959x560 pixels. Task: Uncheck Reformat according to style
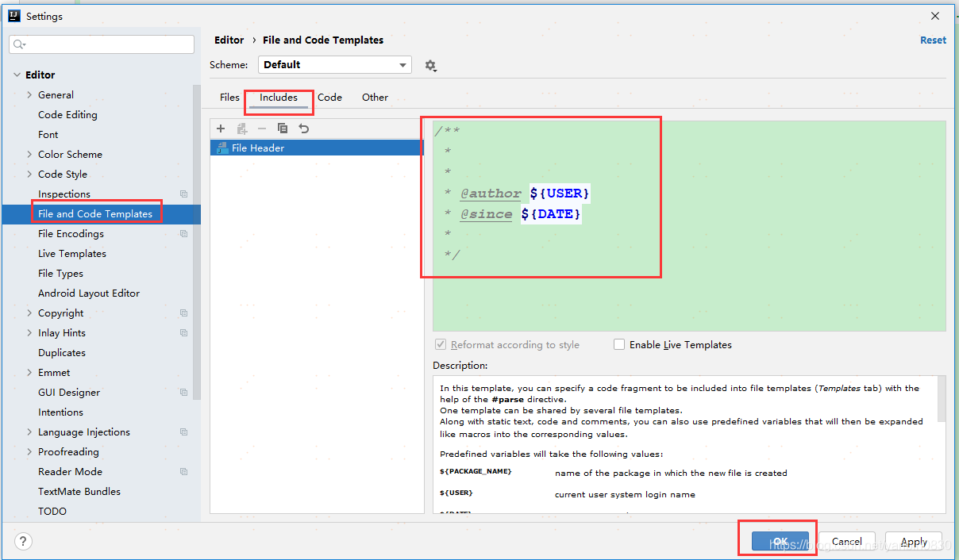(441, 344)
